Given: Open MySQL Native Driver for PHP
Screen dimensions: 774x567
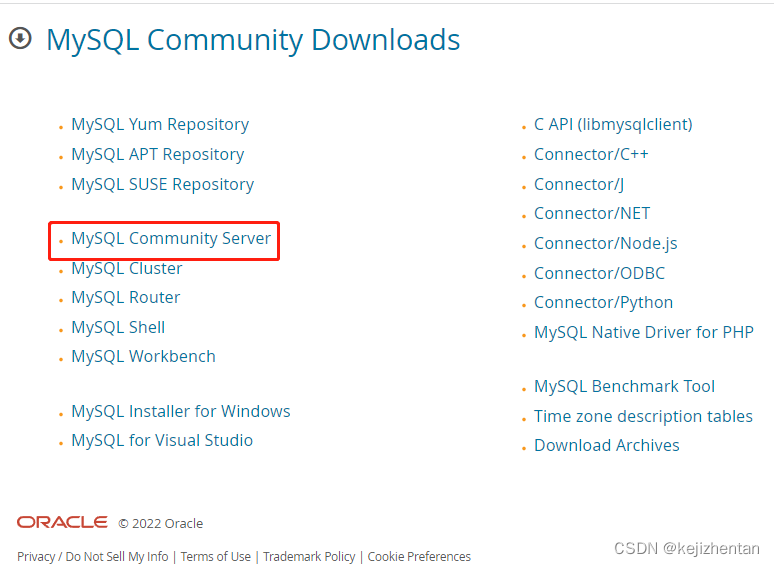Looking at the screenshot, I should 644,332.
